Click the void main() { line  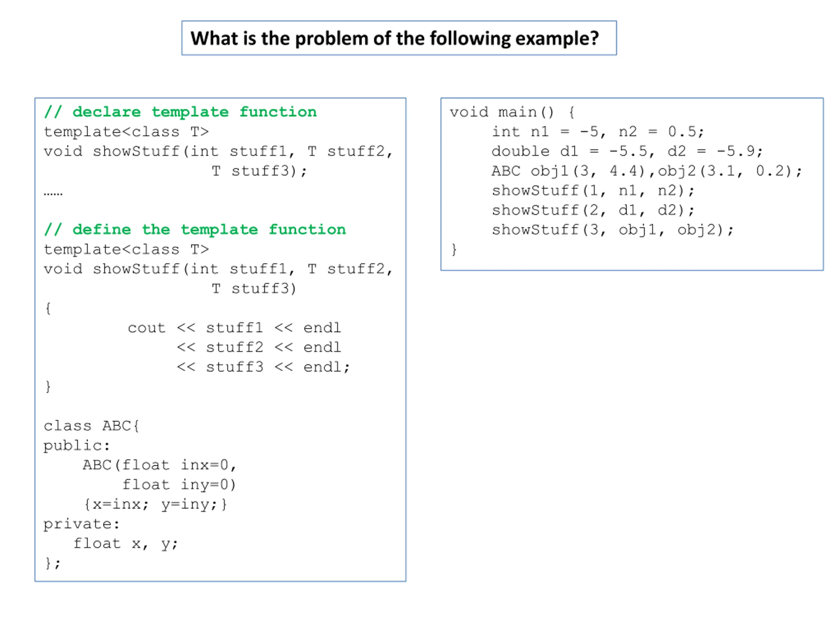(513, 113)
